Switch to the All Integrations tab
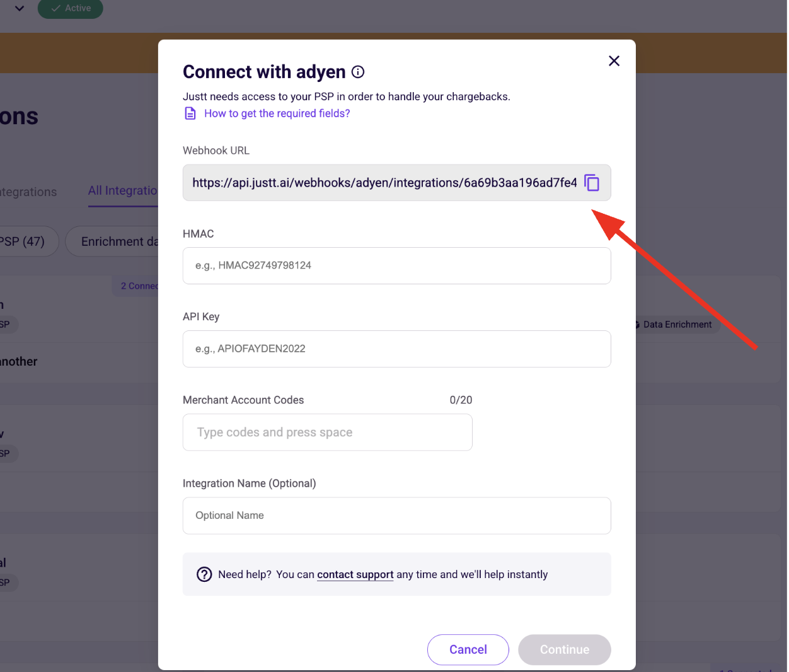 [123, 190]
